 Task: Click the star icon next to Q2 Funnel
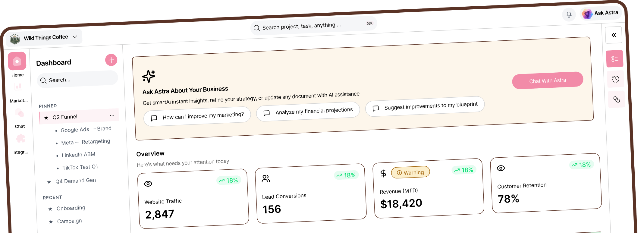(x=46, y=118)
